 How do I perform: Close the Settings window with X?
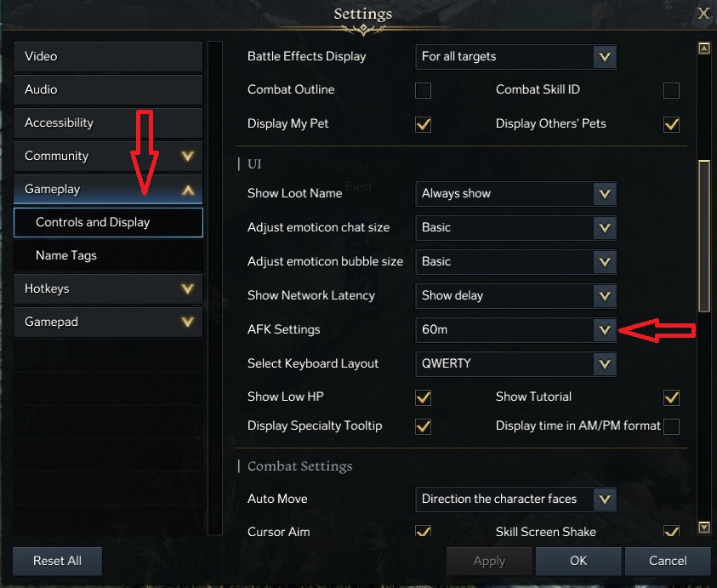[703, 13]
